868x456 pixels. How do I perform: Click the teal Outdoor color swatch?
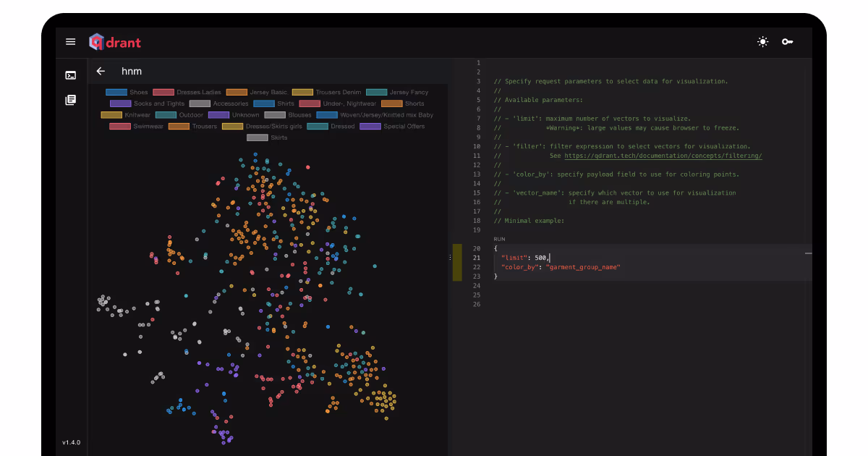tap(166, 115)
